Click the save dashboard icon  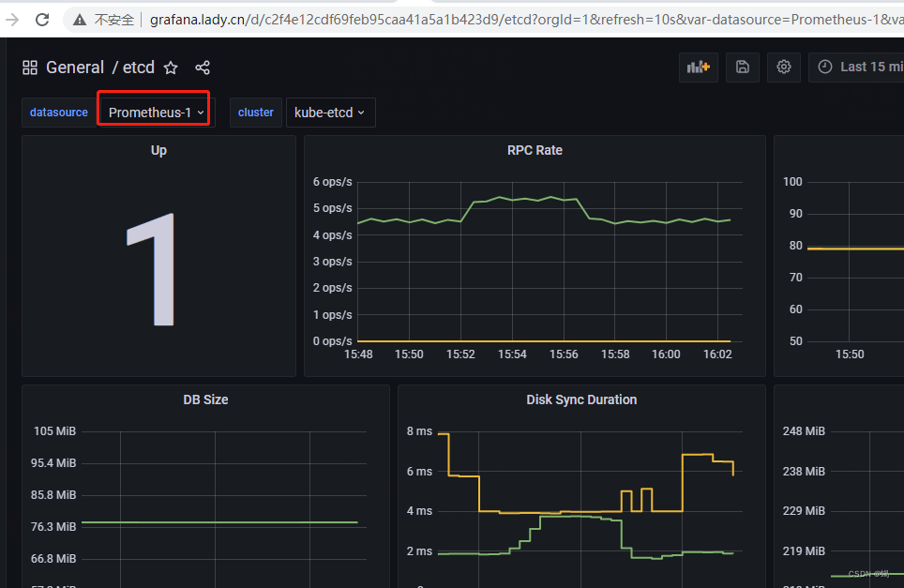pos(742,67)
